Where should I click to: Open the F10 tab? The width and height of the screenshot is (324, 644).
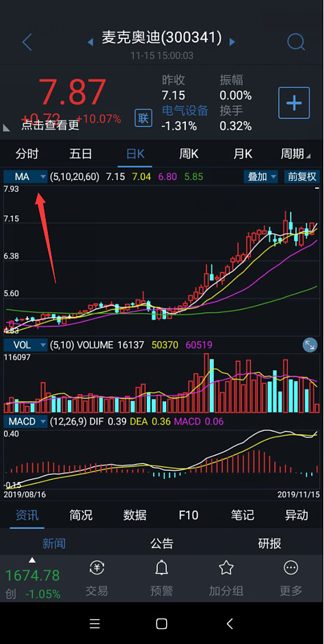pos(189,515)
